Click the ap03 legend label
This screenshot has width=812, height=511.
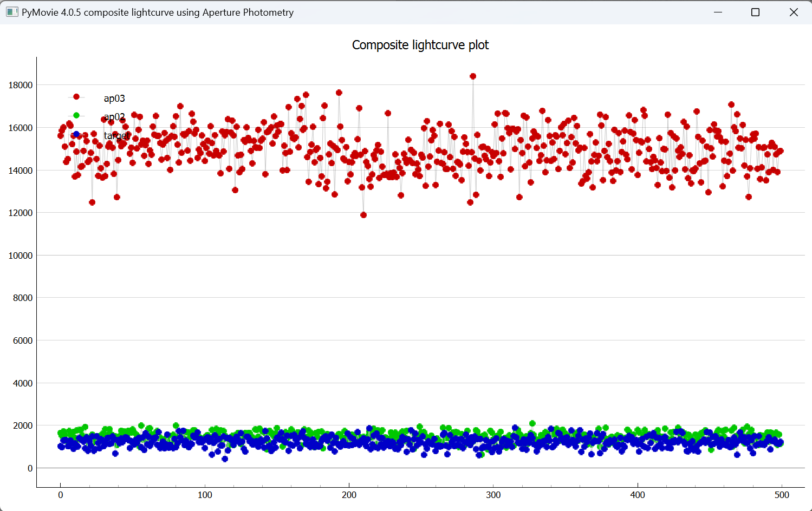click(114, 99)
